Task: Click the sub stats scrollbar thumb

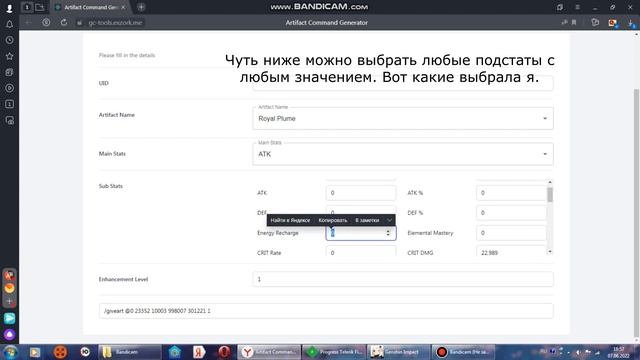Action: [550, 195]
